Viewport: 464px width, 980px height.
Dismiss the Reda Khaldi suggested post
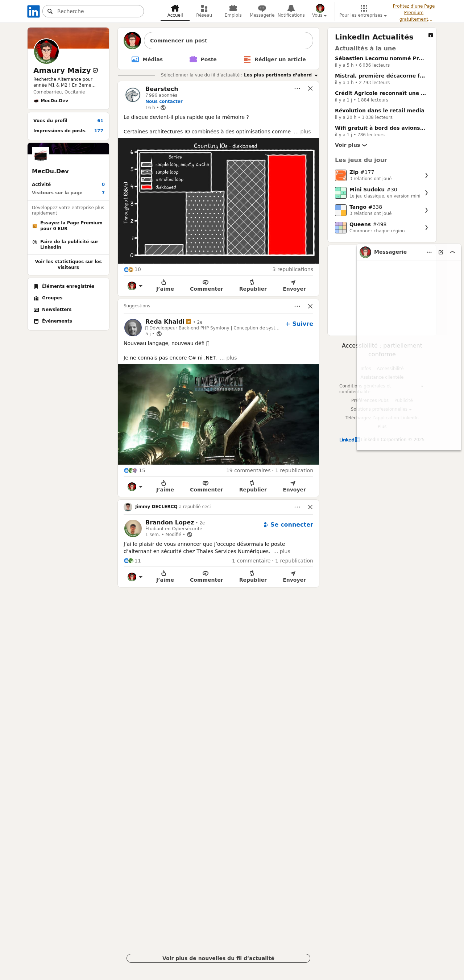pyautogui.click(x=310, y=306)
